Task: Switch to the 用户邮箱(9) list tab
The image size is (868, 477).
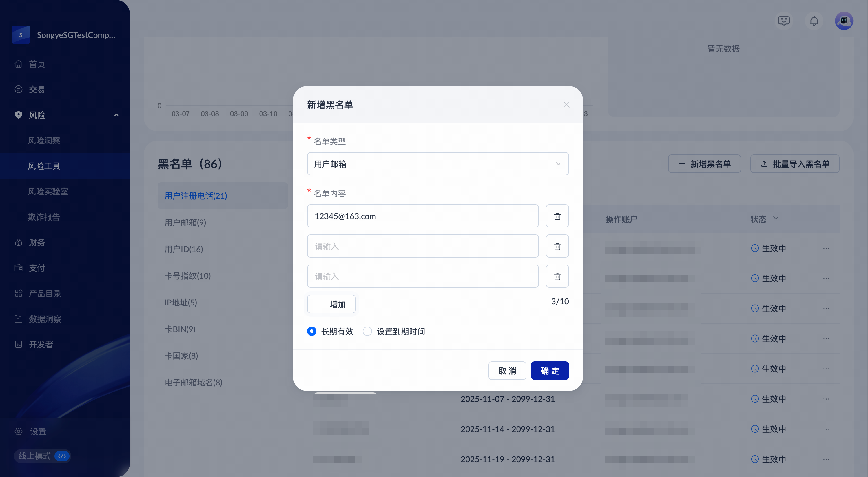Action: point(185,223)
